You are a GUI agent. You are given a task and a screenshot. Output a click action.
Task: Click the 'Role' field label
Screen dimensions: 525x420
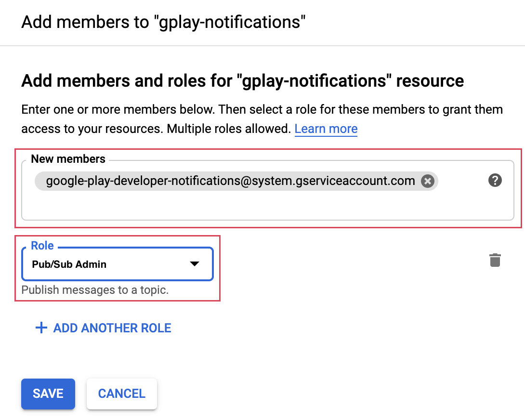42,246
